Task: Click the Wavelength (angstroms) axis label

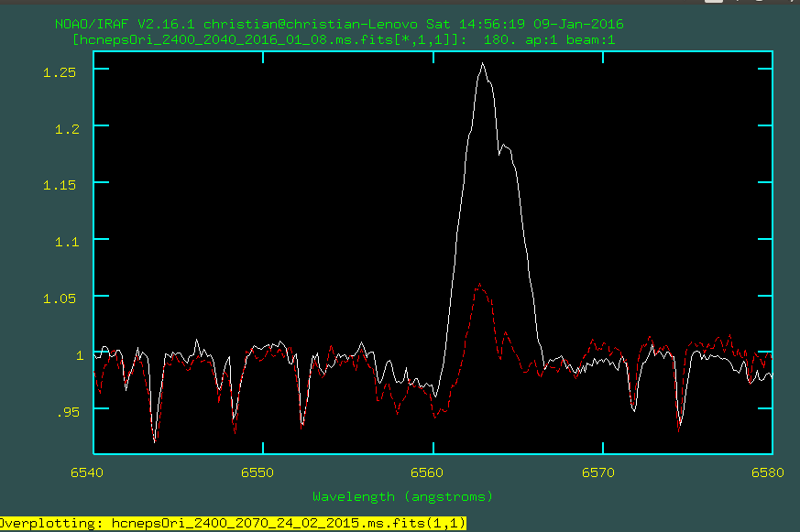Action: coord(402,496)
